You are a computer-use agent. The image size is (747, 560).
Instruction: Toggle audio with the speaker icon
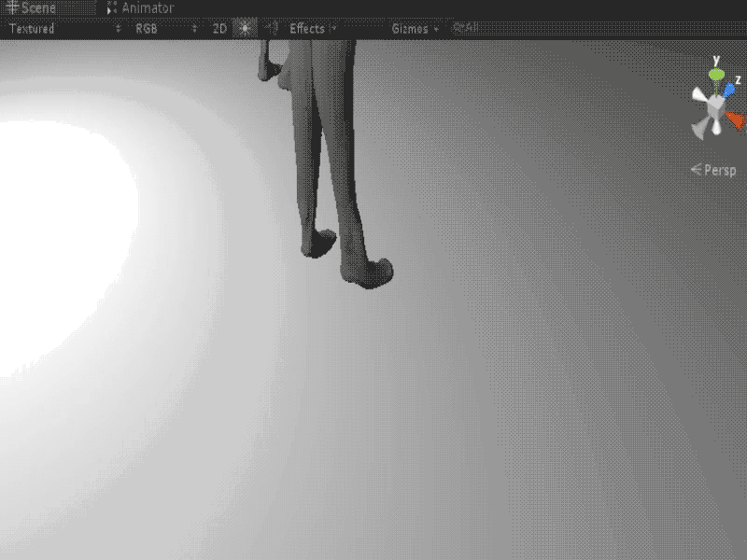pos(271,29)
